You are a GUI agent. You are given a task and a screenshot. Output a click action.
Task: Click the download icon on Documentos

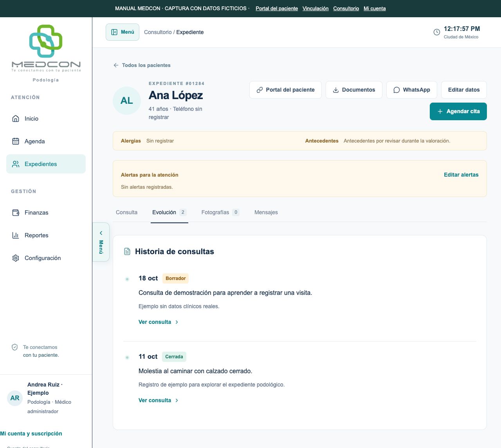336,90
